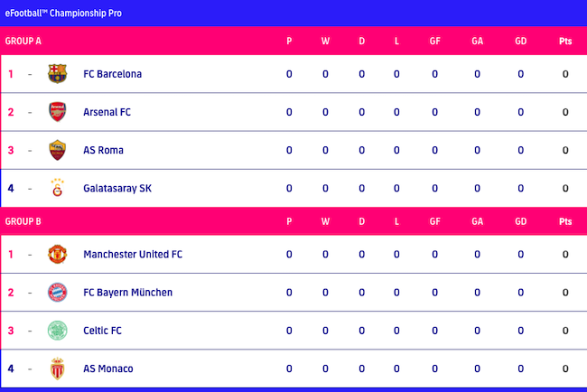587x392 pixels.
Task: Click the Galatasaray SK club crest
Action: [58, 188]
